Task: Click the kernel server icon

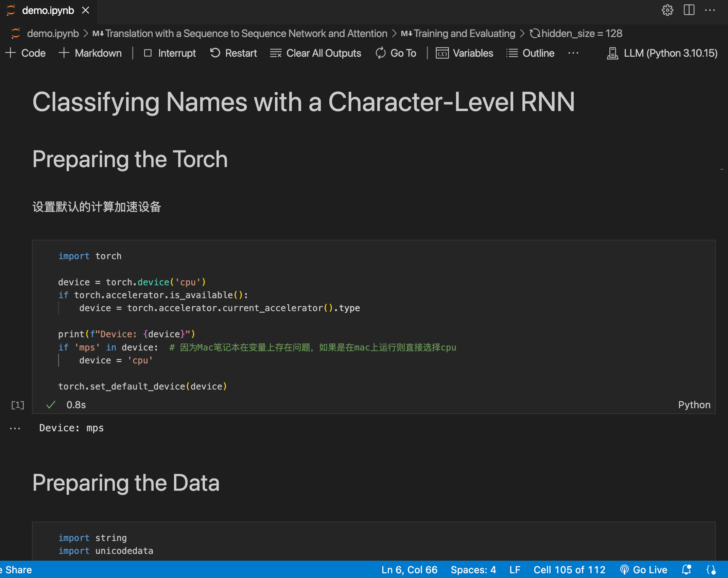Action: (x=612, y=53)
